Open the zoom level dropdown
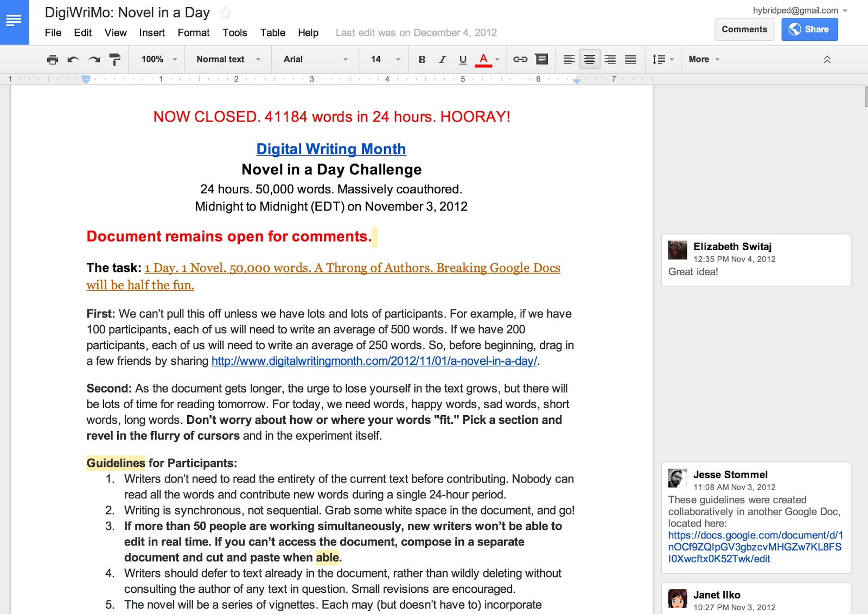Image resolution: width=868 pixels, height=615 pixels. pyautogui.click(x=159, y=59)
